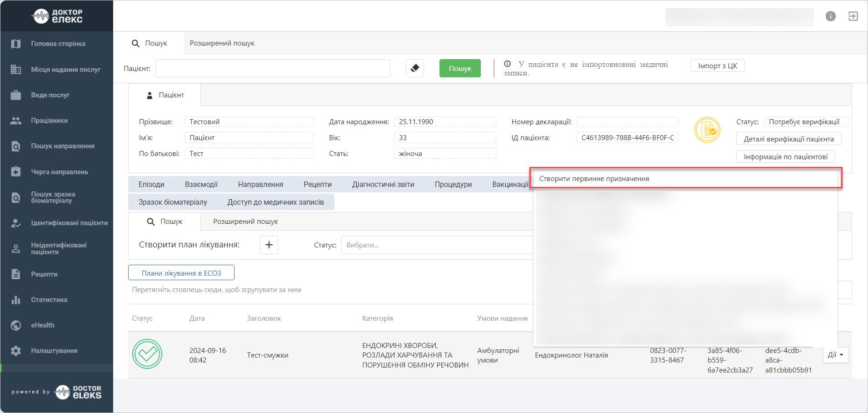Viewport: 868px width, 413px height.
Task: Open the Зразок біоматеріалу tab
Action: coord(173,202)
